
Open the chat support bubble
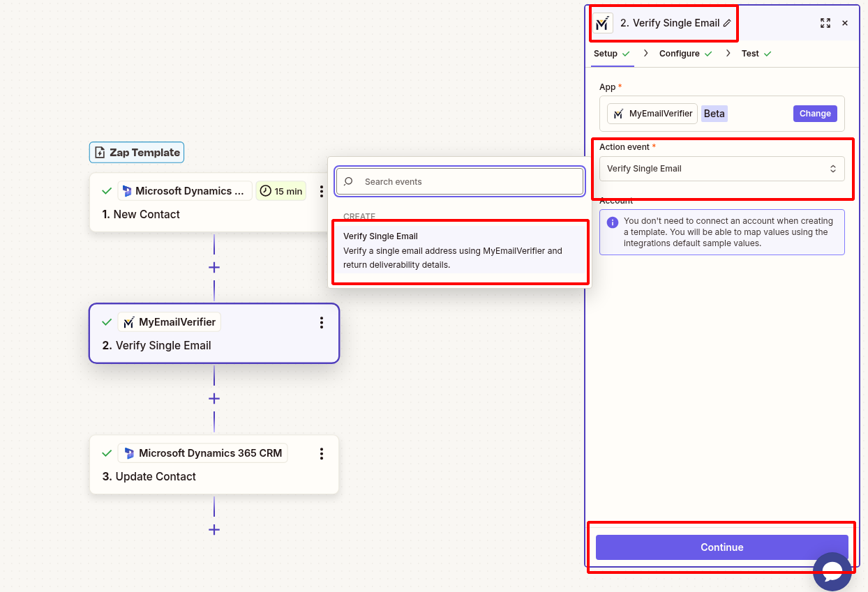[x=832, y=572]
